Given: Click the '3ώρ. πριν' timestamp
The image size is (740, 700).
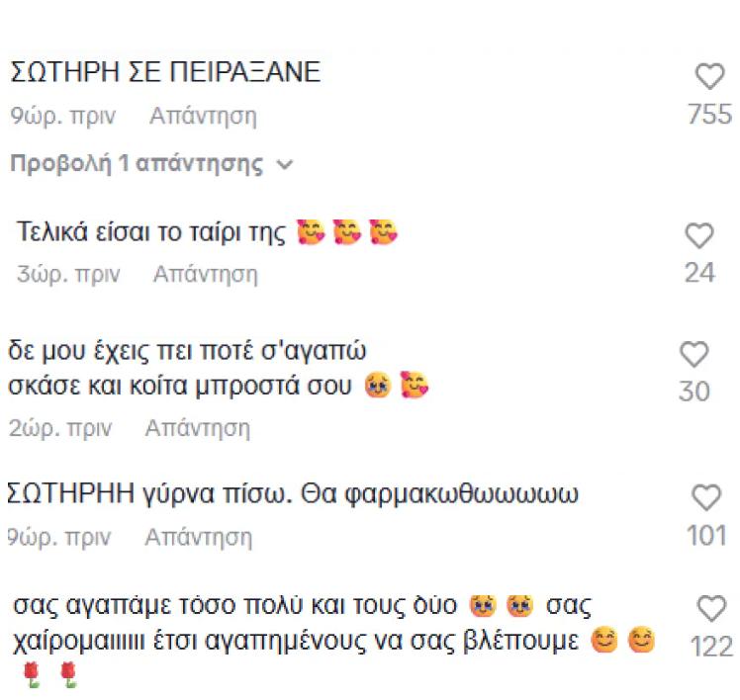Looking at the screenshot, I should point(68,275).
